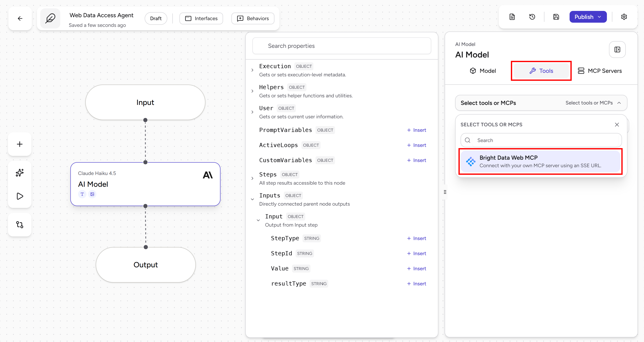
Task: Select the Input node on canvas
Action: pos(145,102)
